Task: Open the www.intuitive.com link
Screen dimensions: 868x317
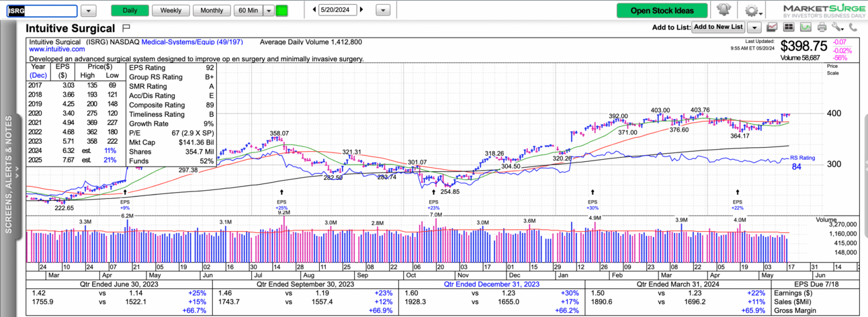Action: tap(56, 49)
